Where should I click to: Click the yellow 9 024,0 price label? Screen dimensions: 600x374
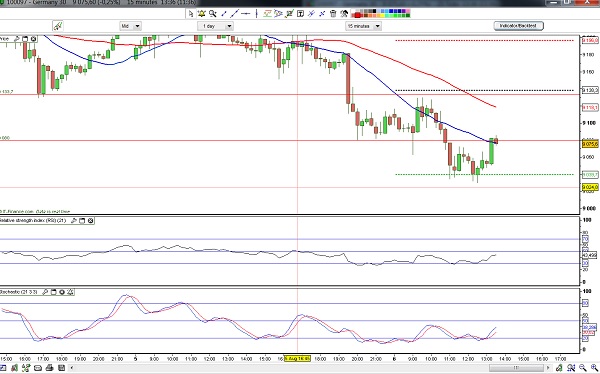[590, 187]
